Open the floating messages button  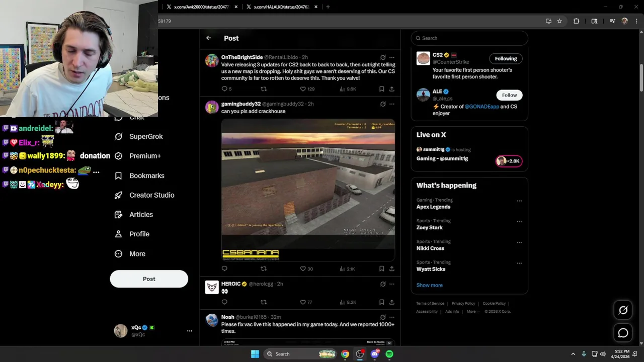623,333
